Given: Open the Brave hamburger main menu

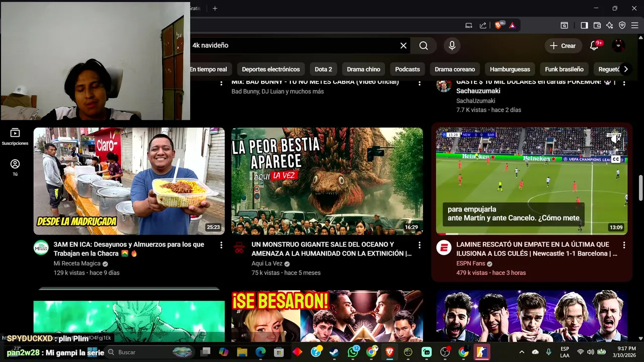Looking at the screenshot, I should (635, 25).
